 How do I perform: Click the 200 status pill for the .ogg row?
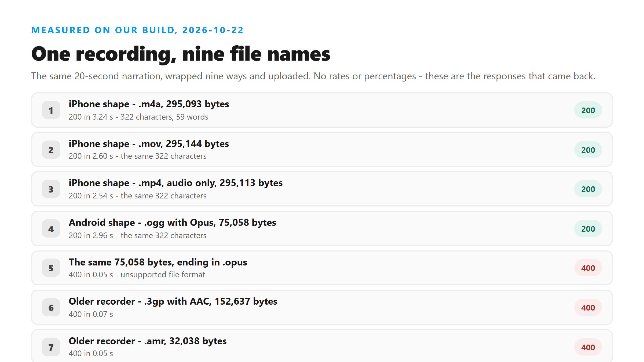pyautogui.click(x=588, y=229)
